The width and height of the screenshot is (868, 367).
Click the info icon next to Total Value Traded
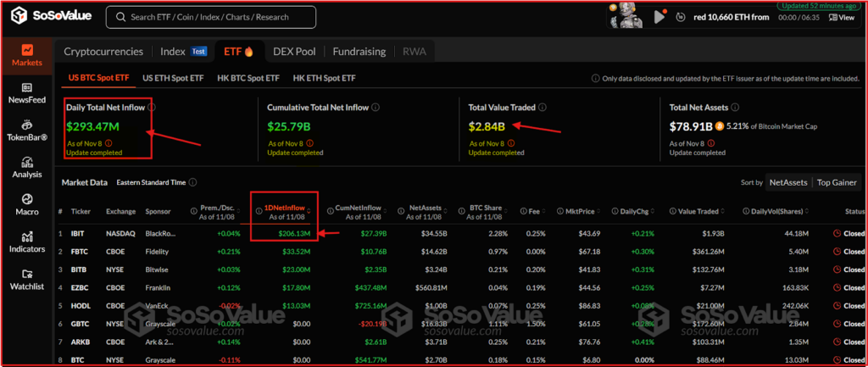point(543,108)
